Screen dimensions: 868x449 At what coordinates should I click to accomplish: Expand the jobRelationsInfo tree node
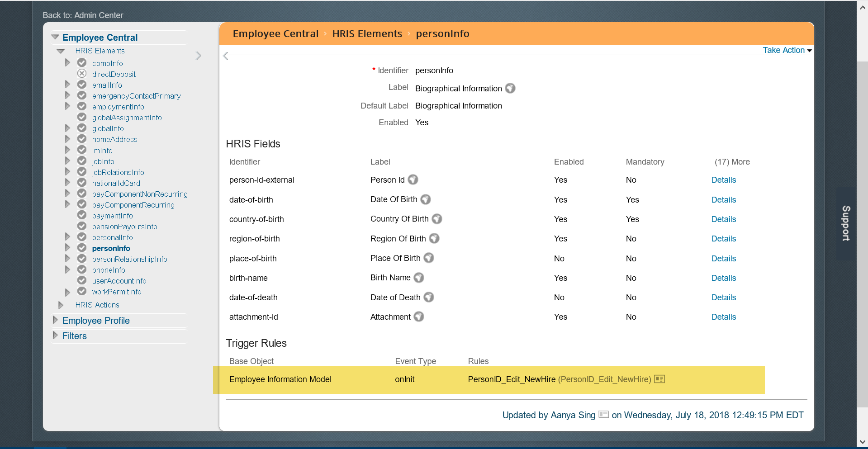(67, 172)
